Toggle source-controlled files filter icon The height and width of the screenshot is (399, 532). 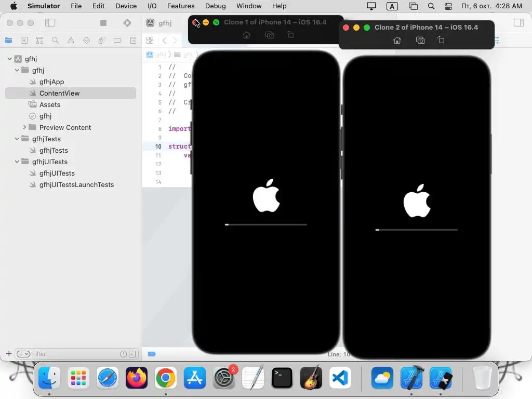[132, 354]
